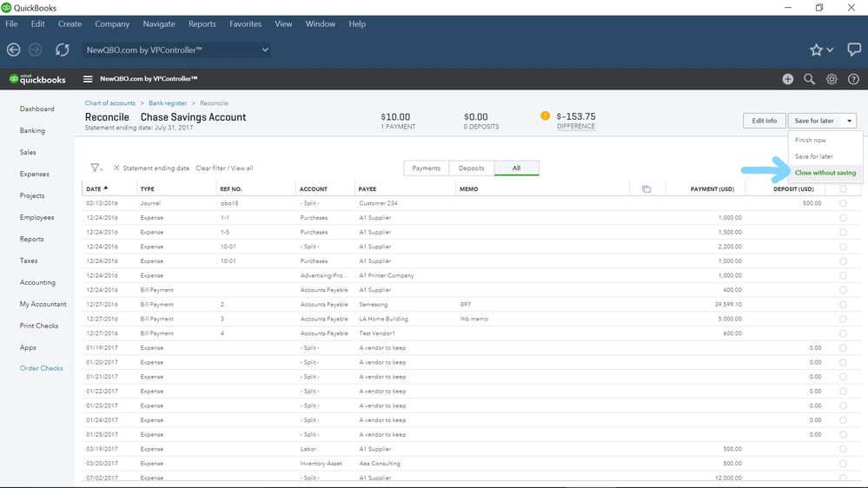Go back with the back arrow icon
The width and height of the screenshot is (868, 488).
(x=14, y=49)
